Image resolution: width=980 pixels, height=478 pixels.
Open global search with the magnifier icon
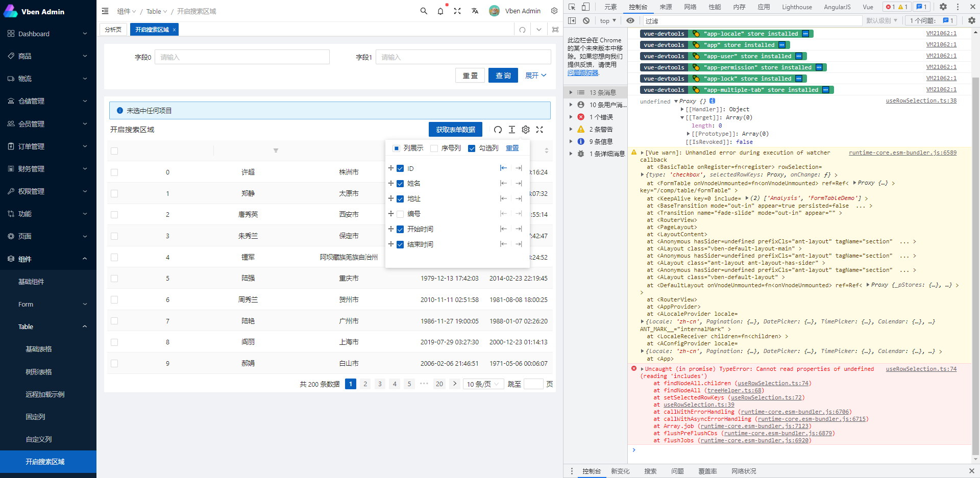click(x=424, y=11)
